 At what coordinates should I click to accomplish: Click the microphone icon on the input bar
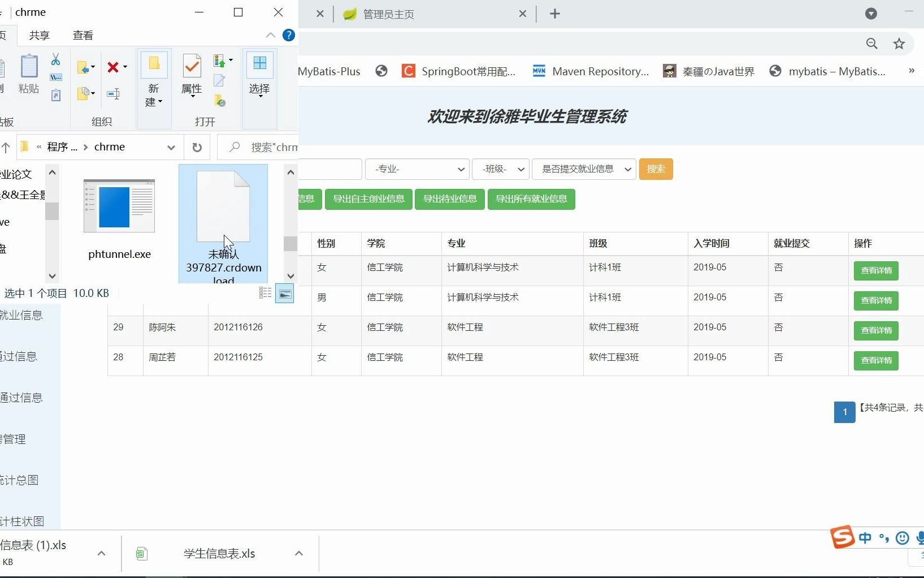click(919, 538)
